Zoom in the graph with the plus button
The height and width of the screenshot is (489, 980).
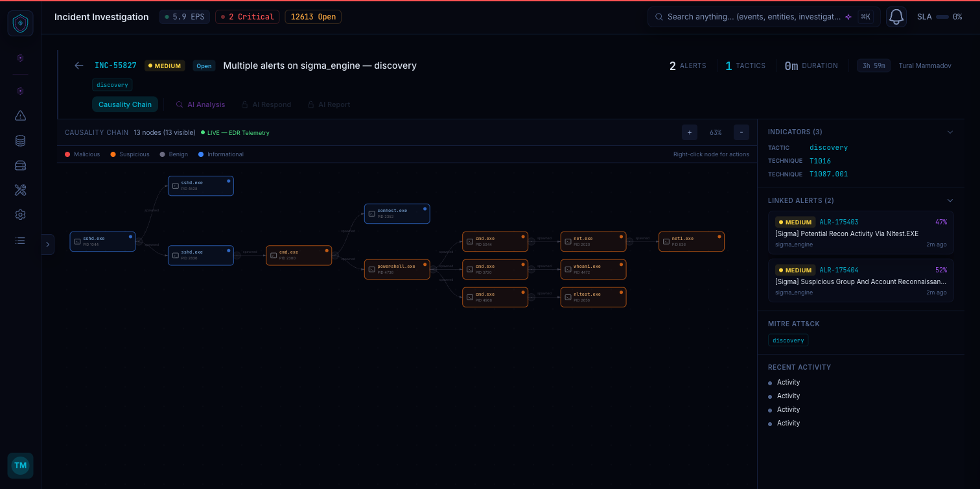click(690, 132)
